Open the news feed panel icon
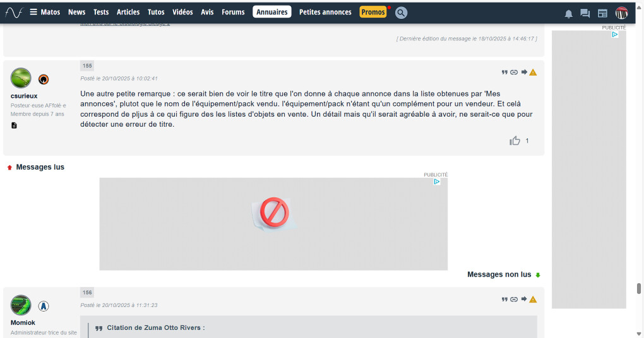The height and width of the screenshot is (338, 644). coord(602,13)
